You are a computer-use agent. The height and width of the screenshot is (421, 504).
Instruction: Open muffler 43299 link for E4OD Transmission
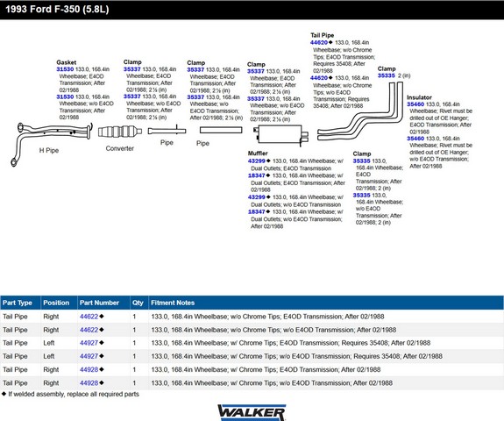257,161
